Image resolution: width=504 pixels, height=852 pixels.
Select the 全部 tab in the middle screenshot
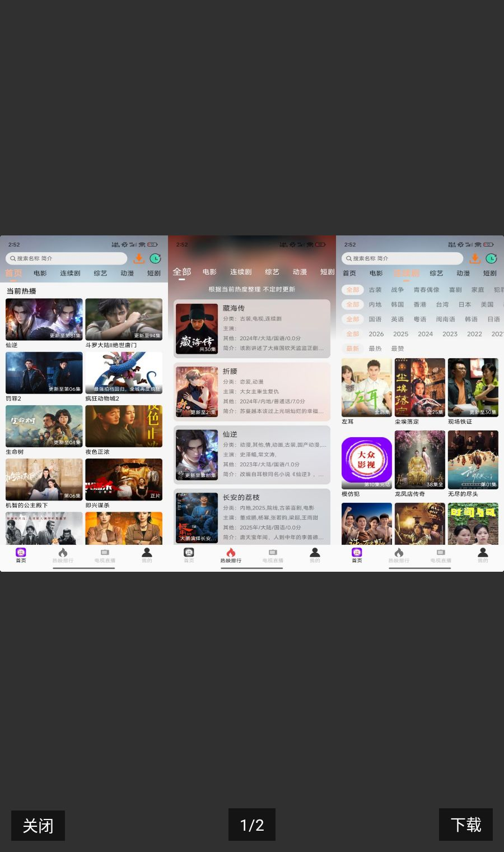click(x=182, y=272)
